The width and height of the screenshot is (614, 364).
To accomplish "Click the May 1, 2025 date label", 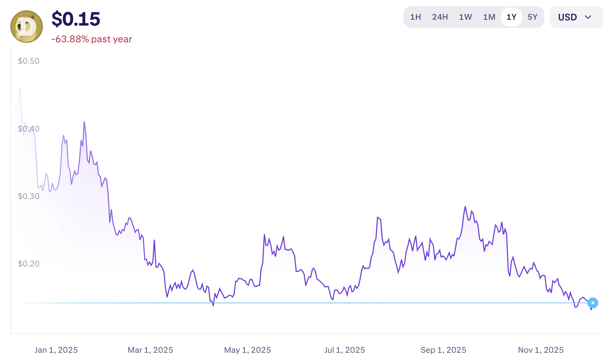I will (x=247, y=350).
